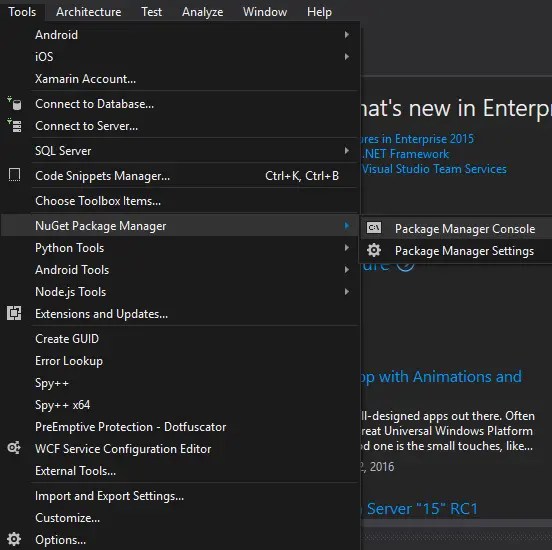552x550 pixels.
Task: Select Python Tools entry
Action: coord(180,248)
